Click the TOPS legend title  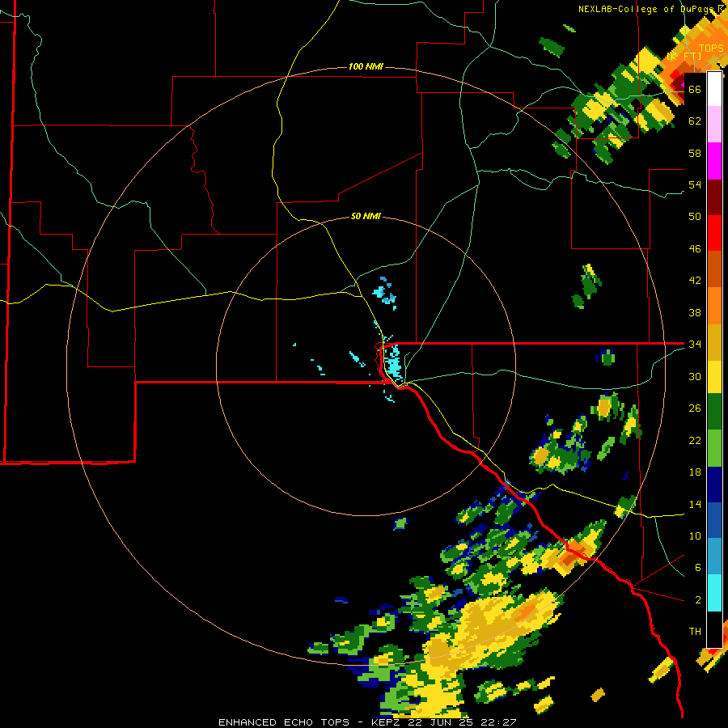(x=711, y=49)
